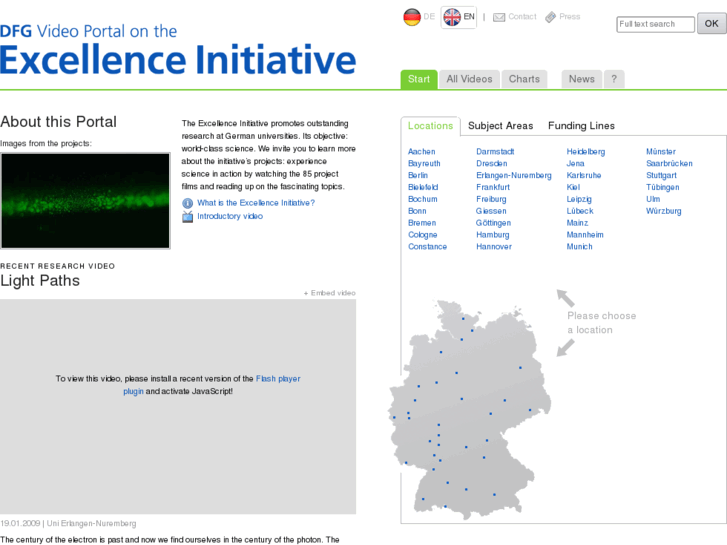The width and height of the screenshot is (727, 545).
Task: Switch to the Subject Areas tab
Action: [500, 126]
